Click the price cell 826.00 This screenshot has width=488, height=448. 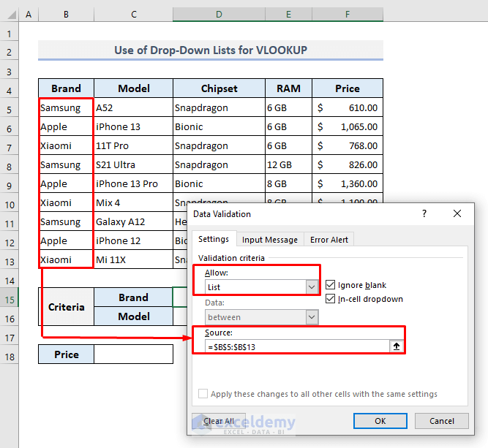pos(348,164)
